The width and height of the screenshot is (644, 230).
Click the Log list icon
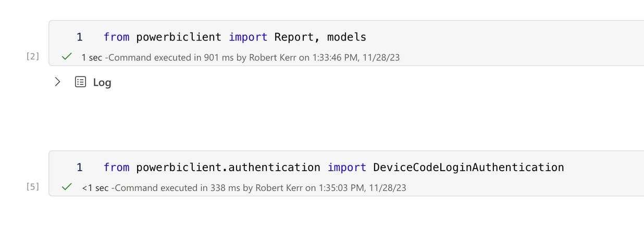click(80, 82)
